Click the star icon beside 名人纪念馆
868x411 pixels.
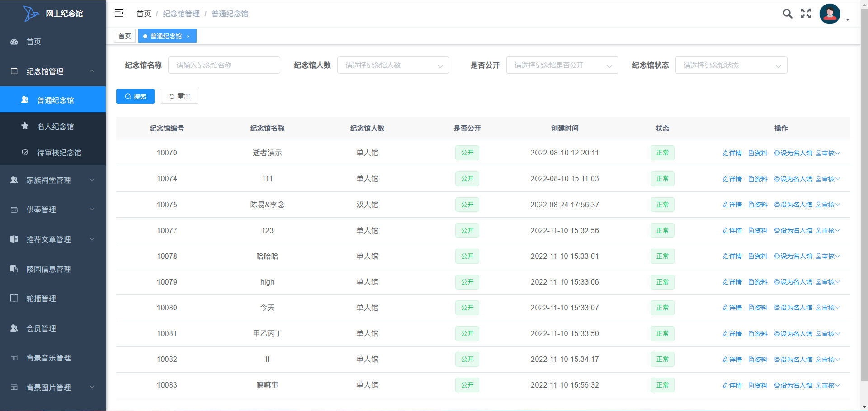point(25,126)
